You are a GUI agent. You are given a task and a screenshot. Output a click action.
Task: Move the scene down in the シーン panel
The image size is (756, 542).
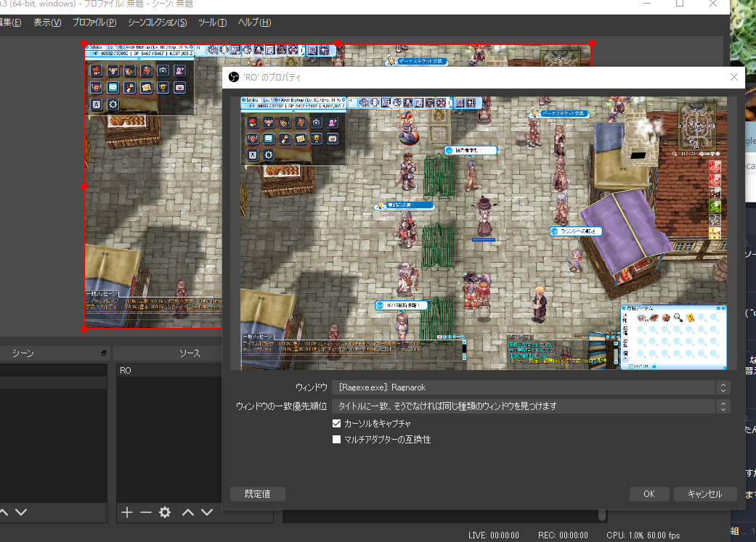[x=21, y=512]
